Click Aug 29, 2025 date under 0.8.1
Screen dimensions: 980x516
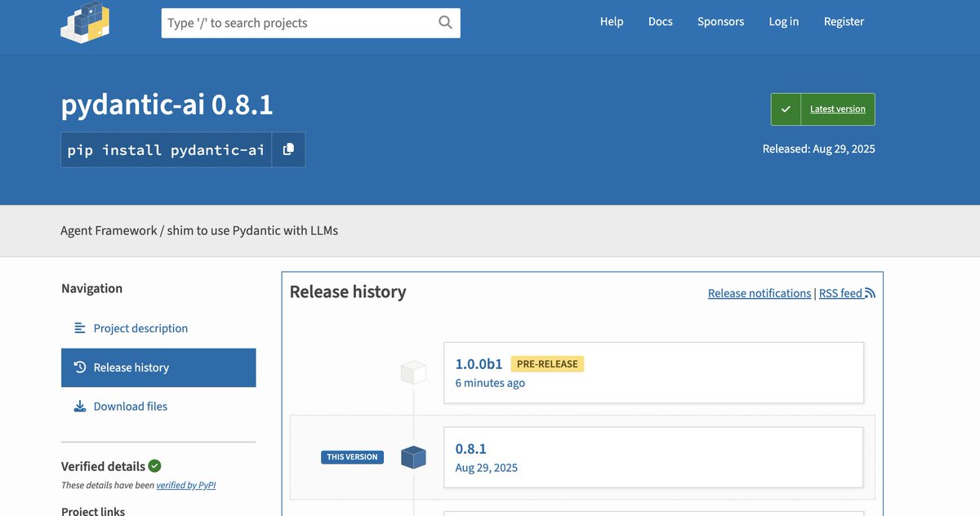tap(487, 468)
